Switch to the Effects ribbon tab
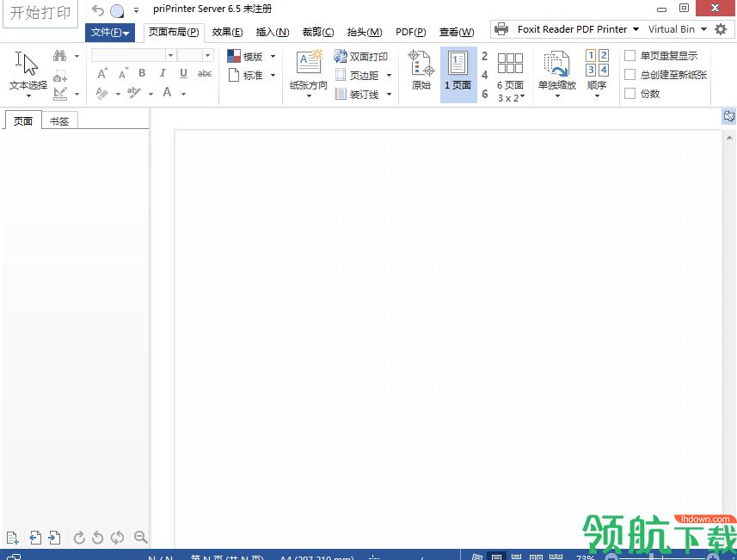Screen dimensions: 737x560 228,32
